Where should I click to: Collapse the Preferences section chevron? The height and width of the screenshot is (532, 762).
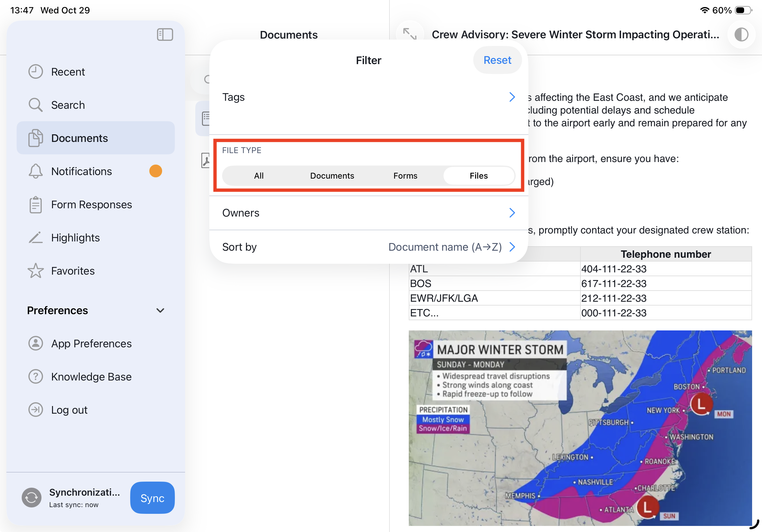click(160, 310)
